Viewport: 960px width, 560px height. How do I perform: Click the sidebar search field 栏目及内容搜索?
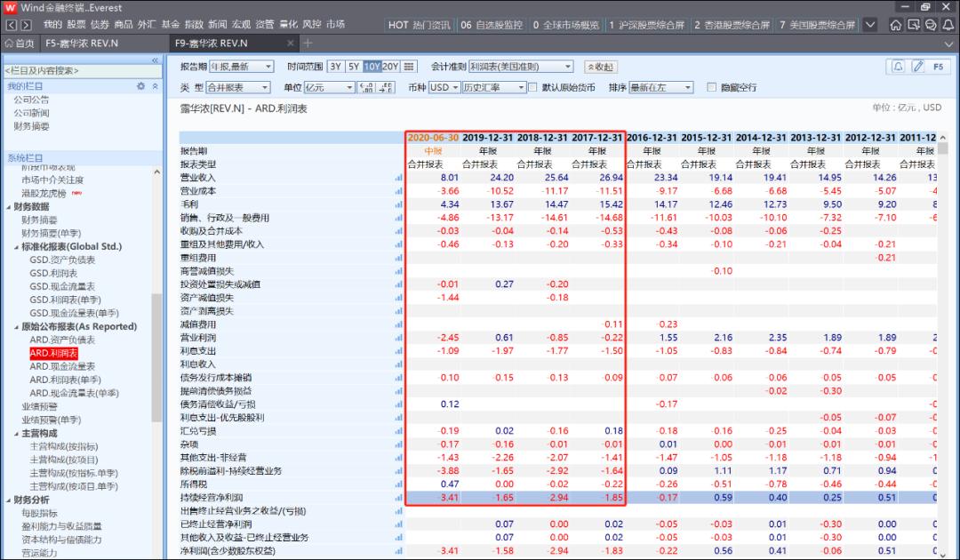point(81,71)
